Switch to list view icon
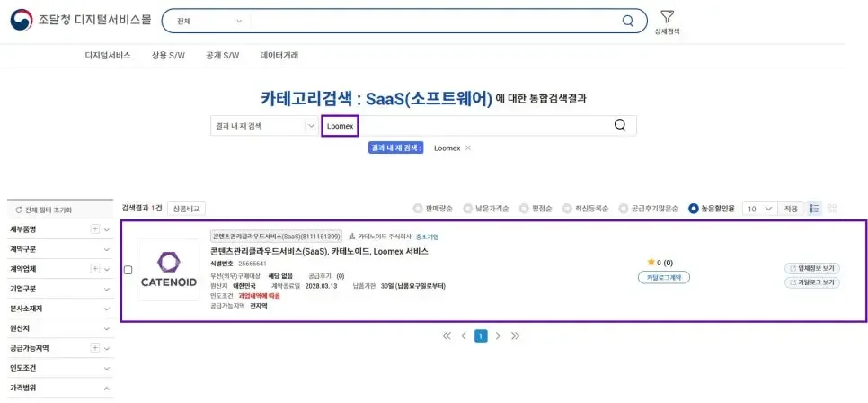 pyautogui.click(x=815, y=208)
